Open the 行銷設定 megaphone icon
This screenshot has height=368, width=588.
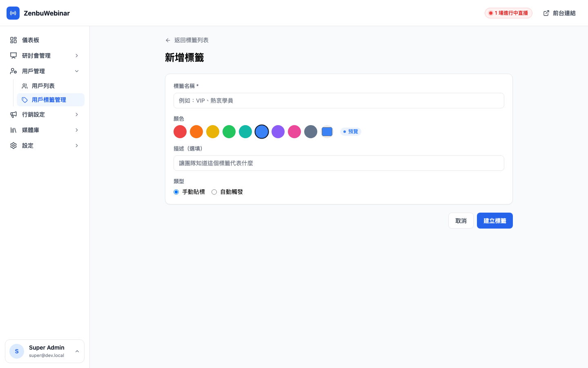click(x=13, y=114)
